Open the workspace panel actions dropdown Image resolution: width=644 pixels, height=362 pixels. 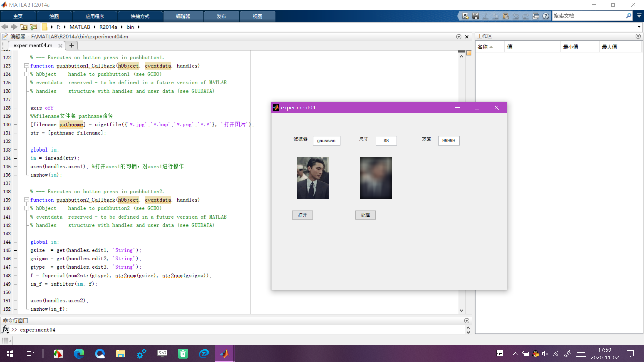[638, 36]
